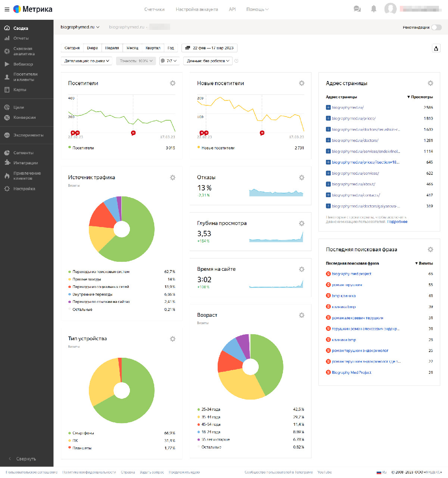This screenshot has height=478, width=448.
Task: Open Настройка аккаунта in top navigation
Action: click(x=197, y=9)
